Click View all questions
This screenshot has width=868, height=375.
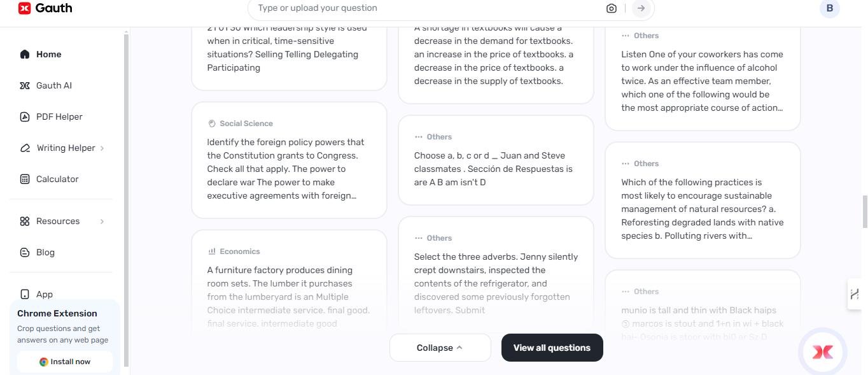click(x=552, y=348)
